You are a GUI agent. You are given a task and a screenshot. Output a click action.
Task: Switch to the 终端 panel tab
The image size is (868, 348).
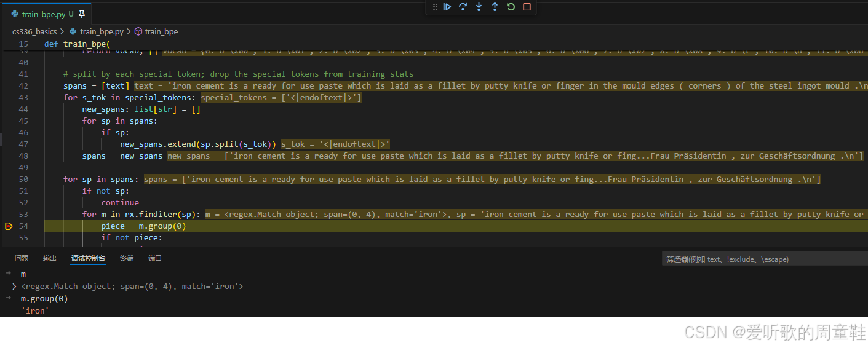pos(127,258)
